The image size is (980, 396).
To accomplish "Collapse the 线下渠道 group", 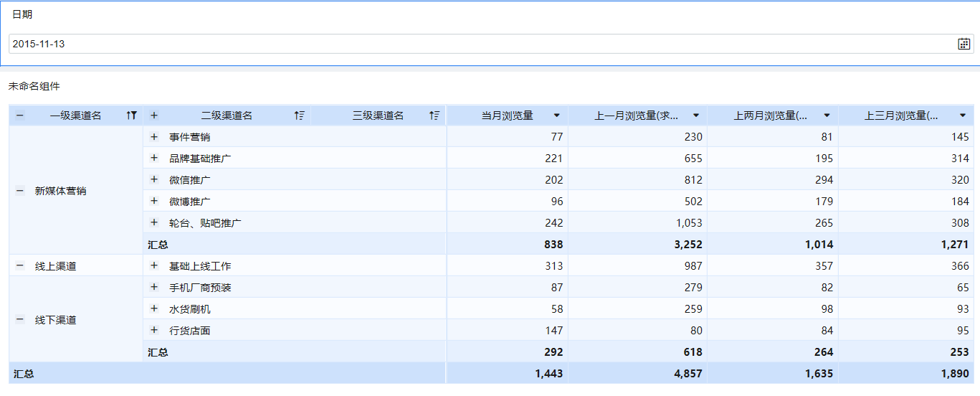I will pyautogui.click(x=19, y=319).
